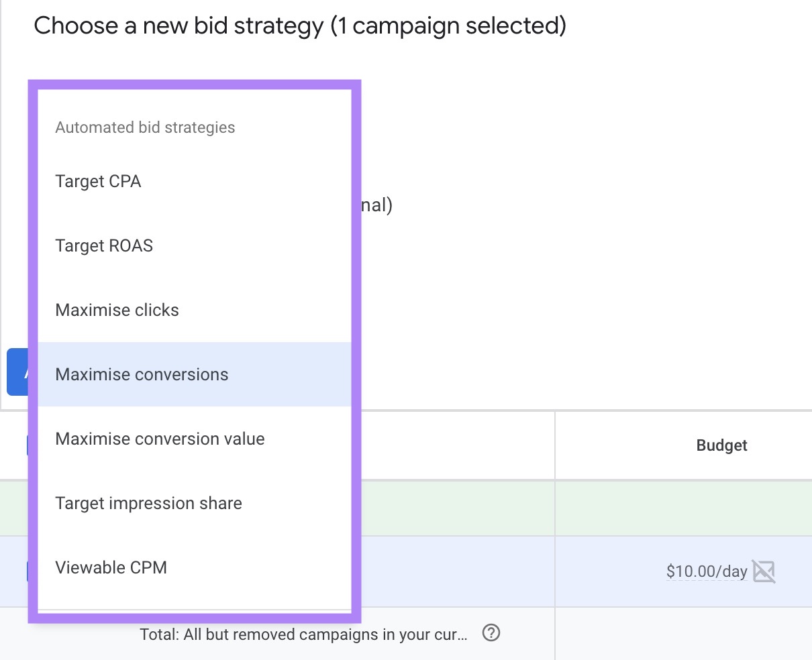Select Target impression share strategy
Image resolution: width=812 pixels, height=660 pixels.
coord(149,503)
